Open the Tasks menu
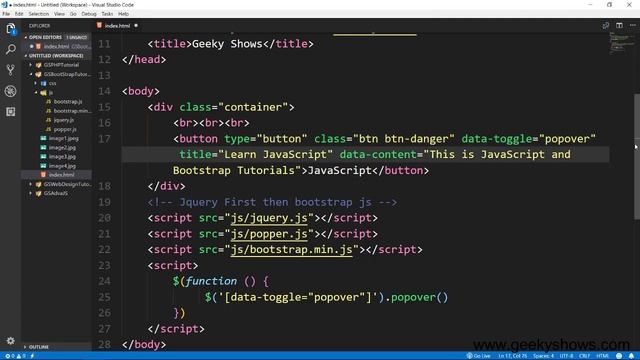 pos(107,14)
